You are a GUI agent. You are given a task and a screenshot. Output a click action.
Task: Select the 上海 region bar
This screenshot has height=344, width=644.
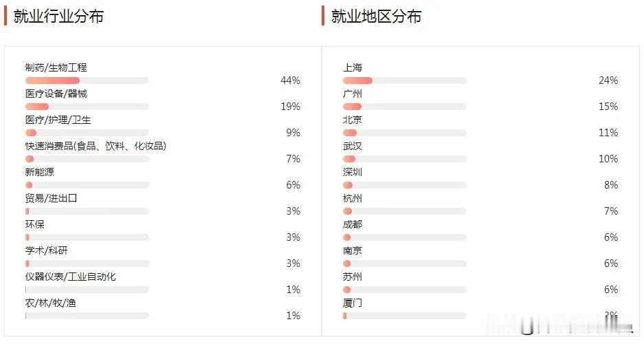405,80
